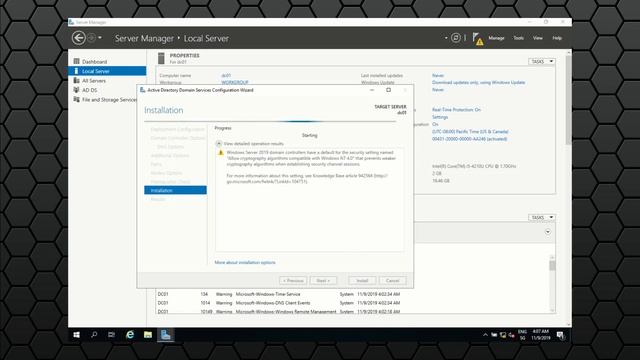The image size is (640, 360).
Task: Open the Properties TASKS dropdown
Action: point(542,61)
